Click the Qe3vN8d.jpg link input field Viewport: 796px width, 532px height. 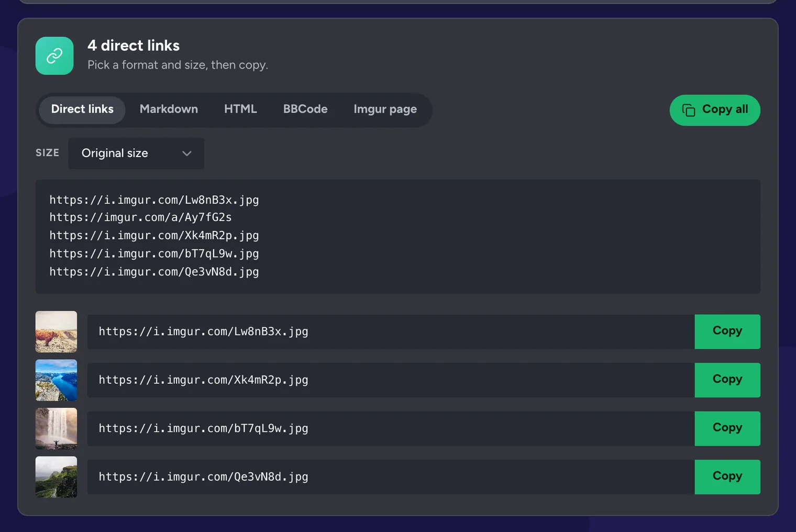[x=391, y=476]
